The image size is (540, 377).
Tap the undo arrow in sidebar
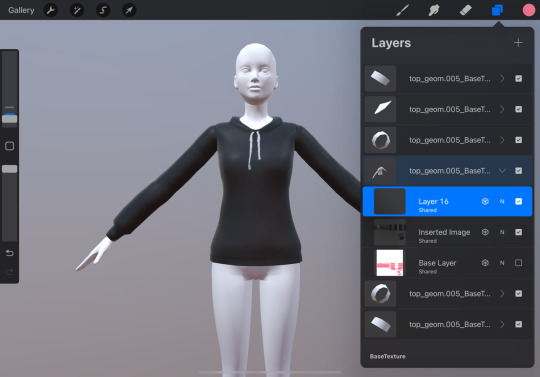[x=10, y=253]
